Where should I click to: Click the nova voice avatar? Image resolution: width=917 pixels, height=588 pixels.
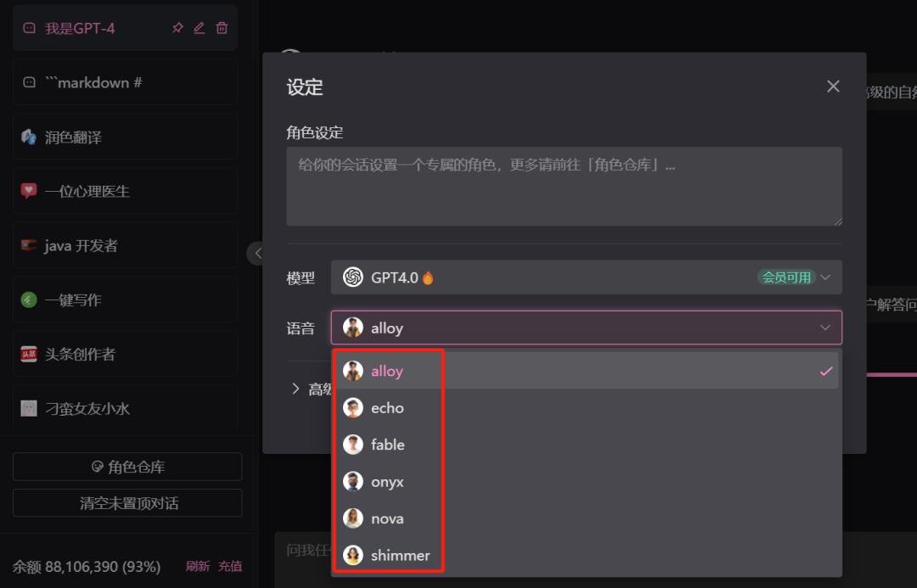[352, 518]
